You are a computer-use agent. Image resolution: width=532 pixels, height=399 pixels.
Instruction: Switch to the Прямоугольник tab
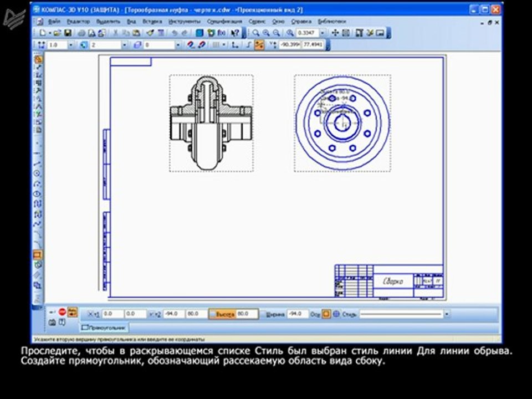105,328
